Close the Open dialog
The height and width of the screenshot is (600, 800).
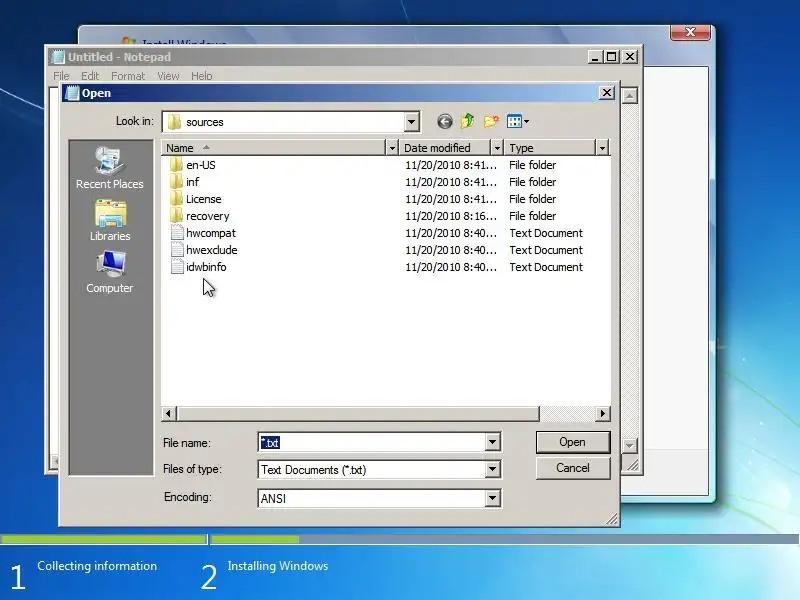(606, 93)
